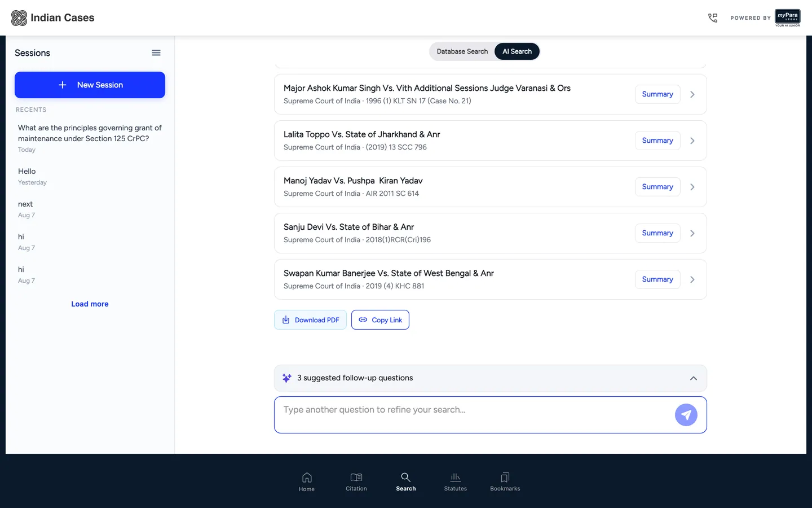
Task: Open case title Sanju Devi Vs. State of Bihar
Action: point(348,227)
